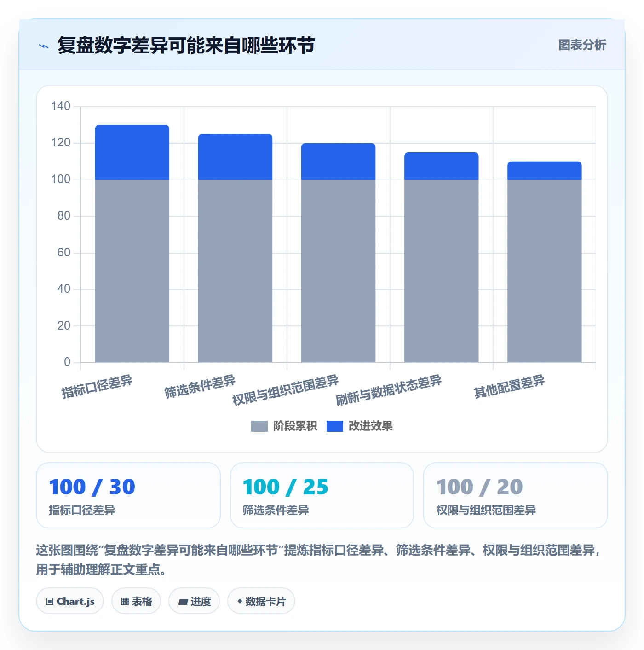Click the 权限与组织范围差异 x-axis label
This screenshot has width=644, height=650.
pyautogui.click(x=286, y=390)
